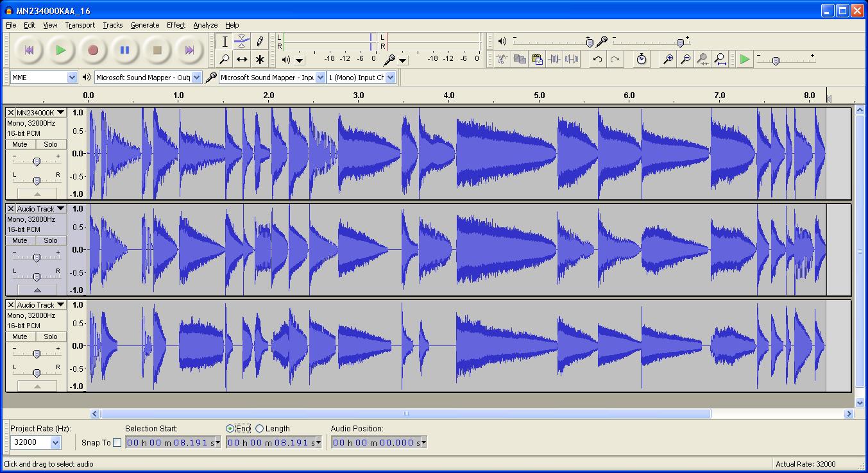
Task: Click the Skip to End transport button
Action: click(x=189, y=50)
